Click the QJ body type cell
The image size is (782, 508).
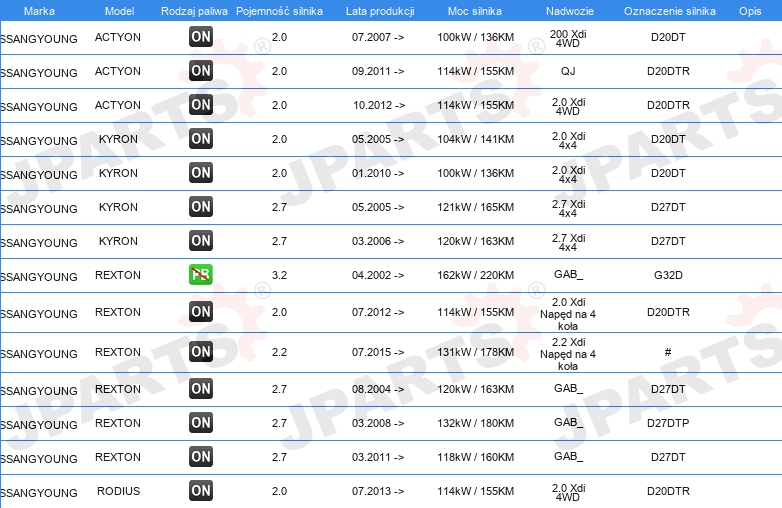coord(568,71)
